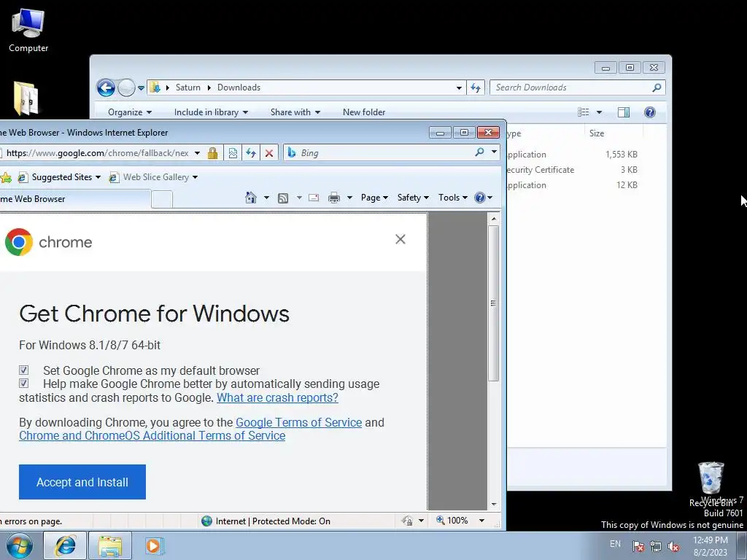Expand the 100% zoom level dropdown

[x=481, y=521]
